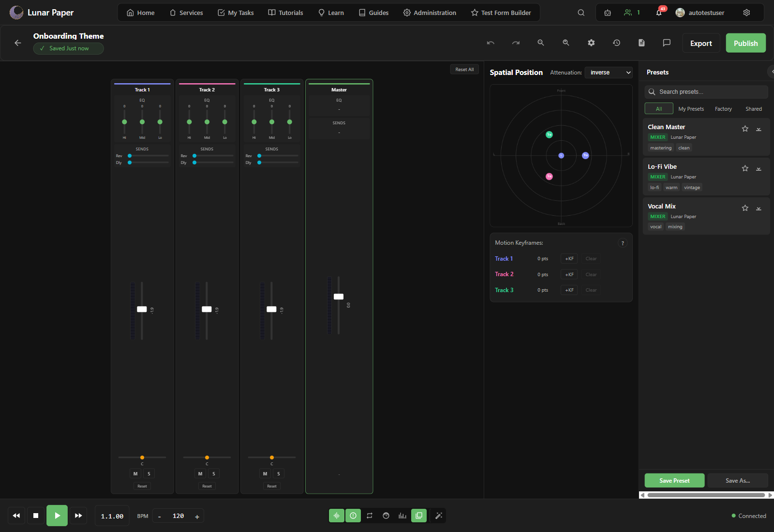The height and width of the screenshot is (532, 774).
Task: Open the Home menu
Action: coord(141,13)
